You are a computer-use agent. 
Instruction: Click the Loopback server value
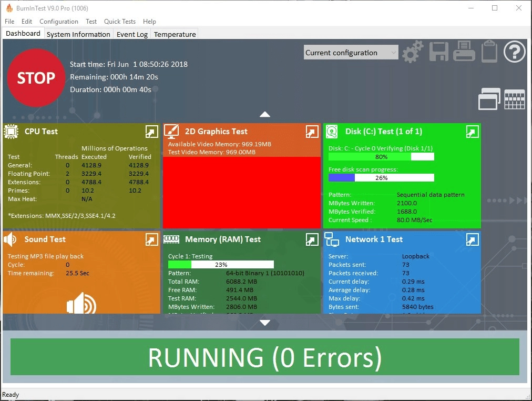click(x=416, y=256)
